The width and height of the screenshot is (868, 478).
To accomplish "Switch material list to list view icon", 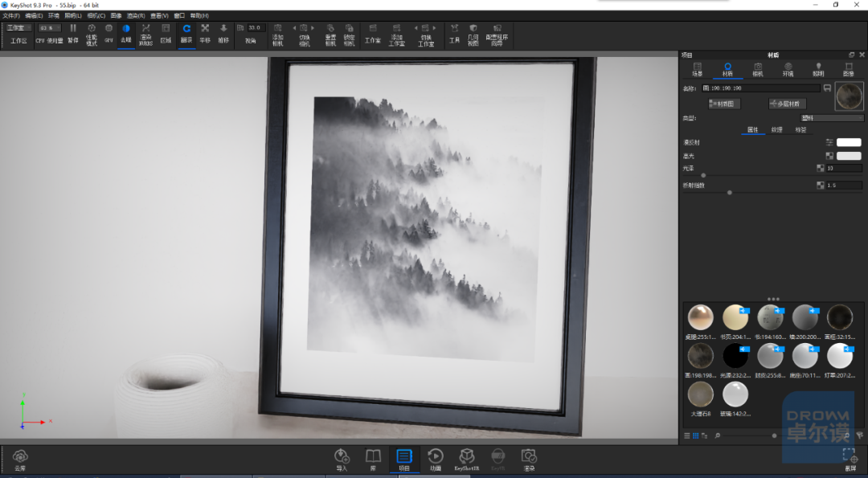I will pyautogui.click(x=687, y=435).
